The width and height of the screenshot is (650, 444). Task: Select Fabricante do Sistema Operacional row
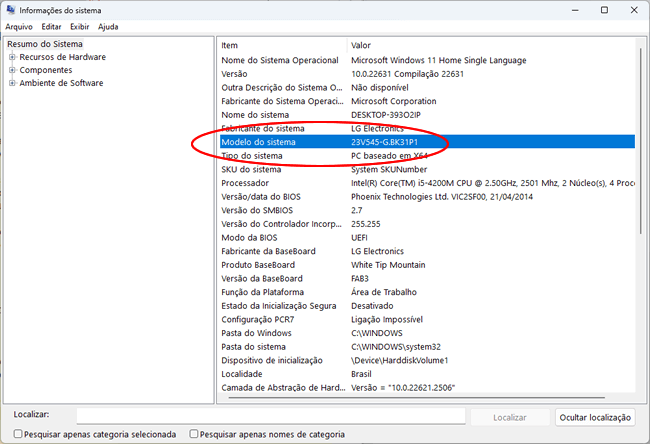pyautogui.click(x=427, y=101)
